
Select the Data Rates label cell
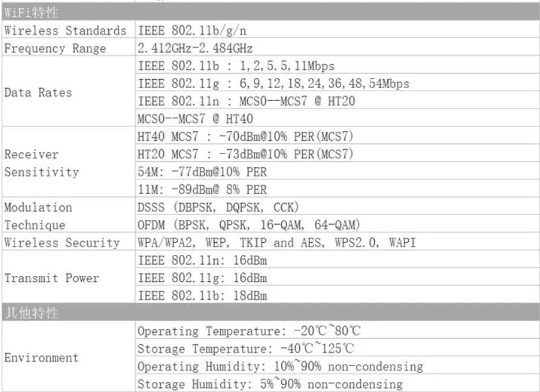click(38, 92)
